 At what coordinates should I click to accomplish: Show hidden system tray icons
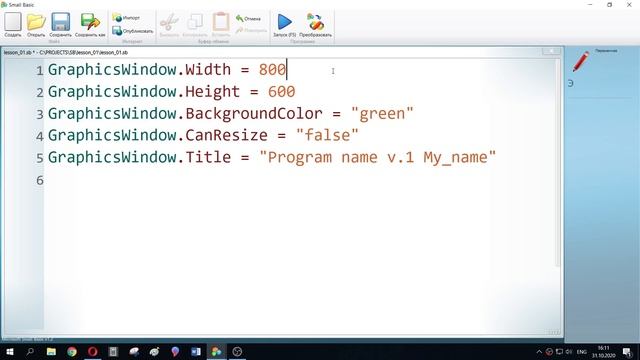tap(539, 351)
